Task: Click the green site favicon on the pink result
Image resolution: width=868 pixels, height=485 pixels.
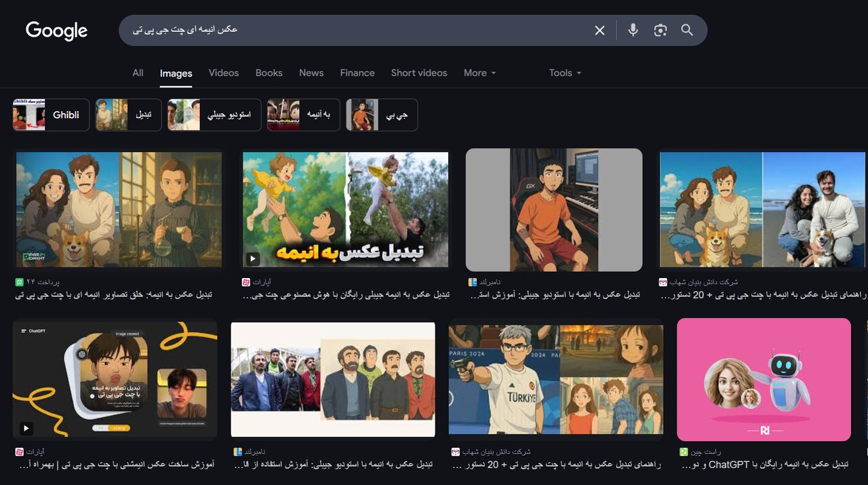Action: point(682,452)
